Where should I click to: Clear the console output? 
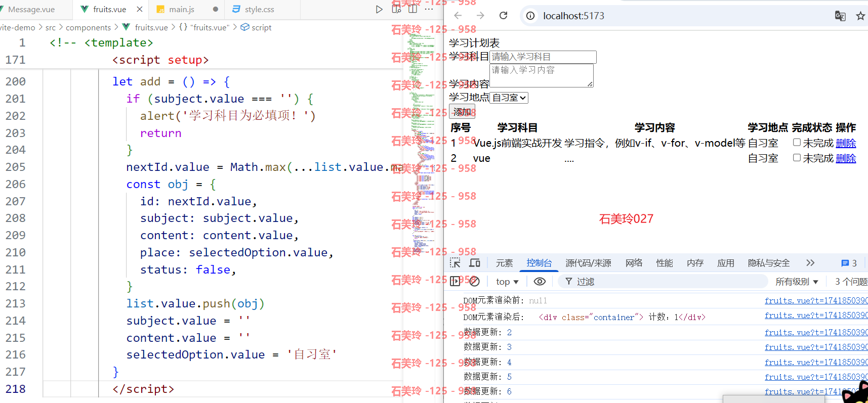[474, 281]
